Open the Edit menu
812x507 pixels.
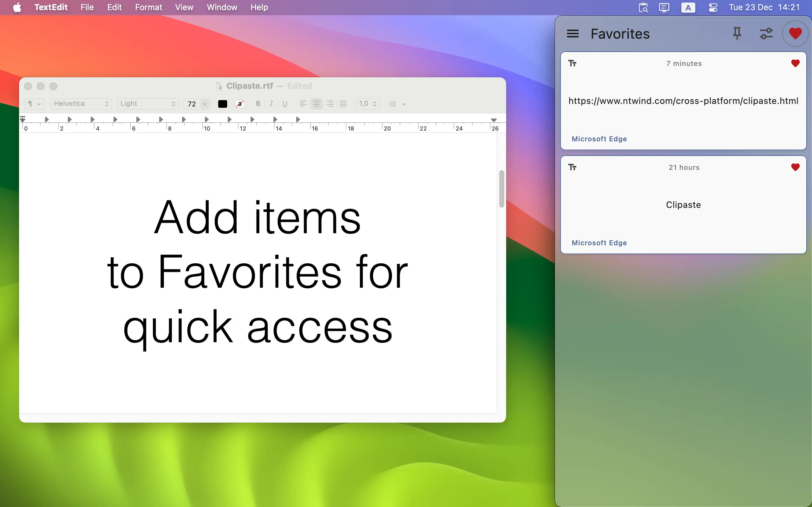114,7
